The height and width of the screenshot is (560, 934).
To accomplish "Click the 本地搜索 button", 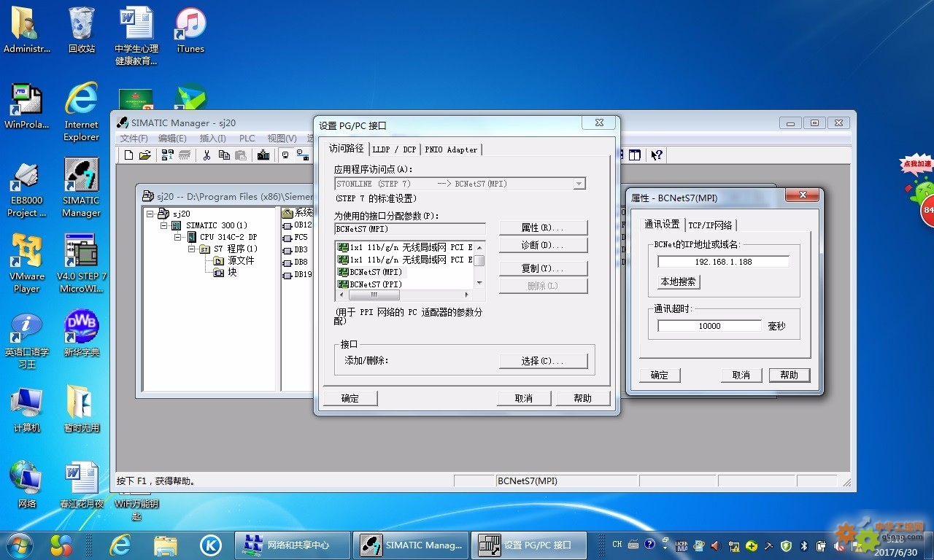I will coord(678,281).
